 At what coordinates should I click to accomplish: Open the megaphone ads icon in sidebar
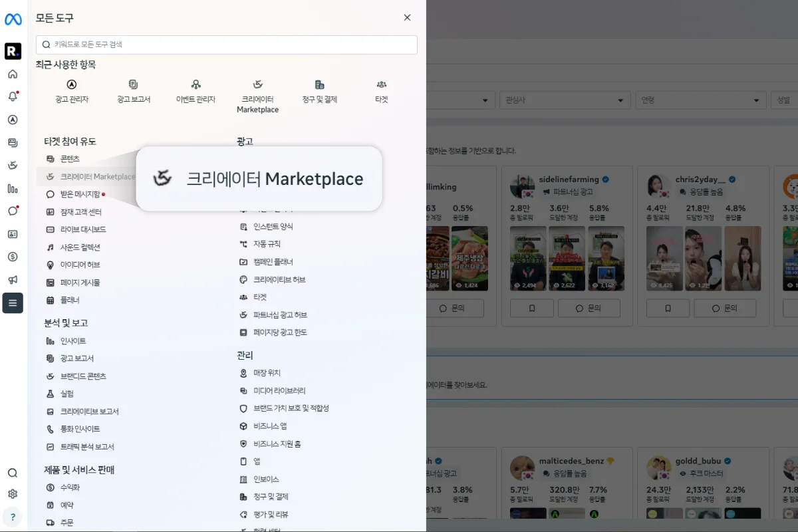(13, 280)
